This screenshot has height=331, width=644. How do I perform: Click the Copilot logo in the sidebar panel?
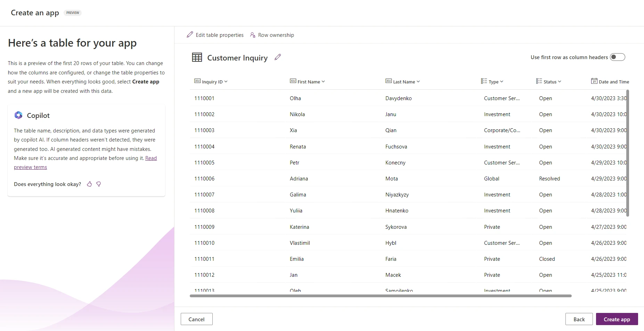(18, 115)
